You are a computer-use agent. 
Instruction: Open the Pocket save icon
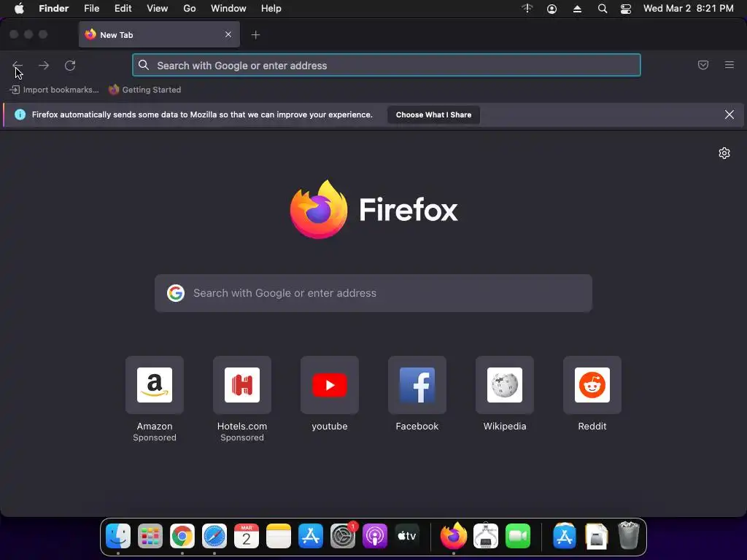point(703,65)
